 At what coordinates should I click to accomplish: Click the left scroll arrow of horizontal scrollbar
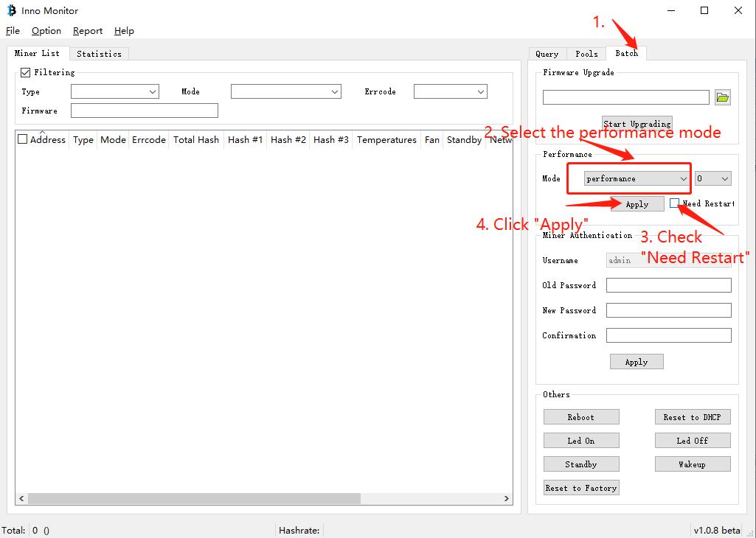tap(21, 498)
